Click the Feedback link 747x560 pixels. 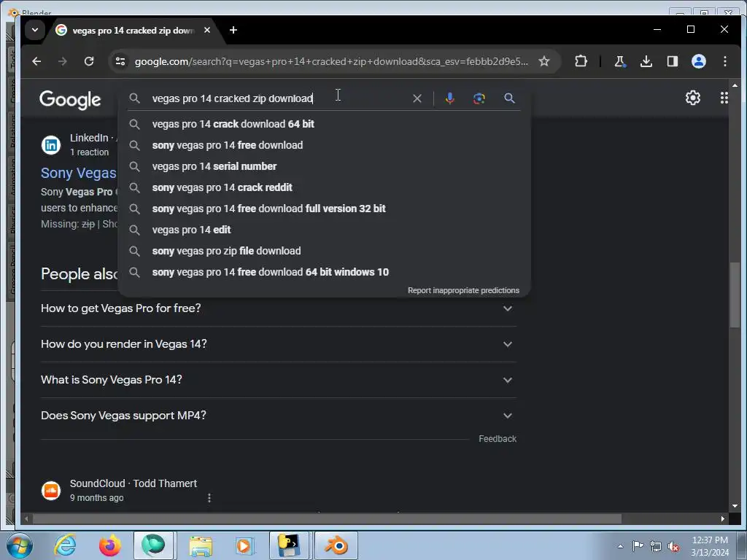(x=498, y=439)
